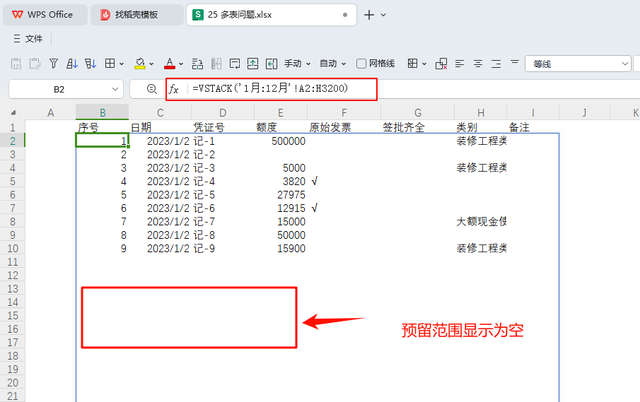This screenshot has height=402, width=640.
Task: Click the unsaved dot on the xlsx tab
Action: (345, 15)
